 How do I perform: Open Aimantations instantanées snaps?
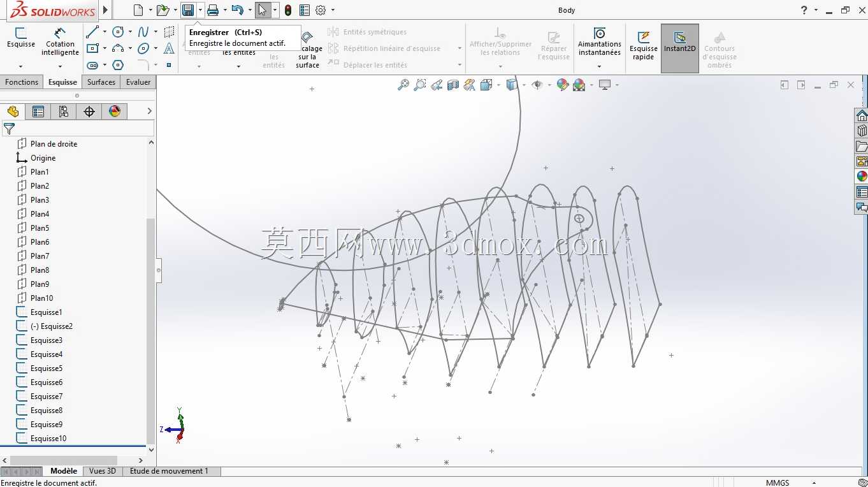pos(600,42)
